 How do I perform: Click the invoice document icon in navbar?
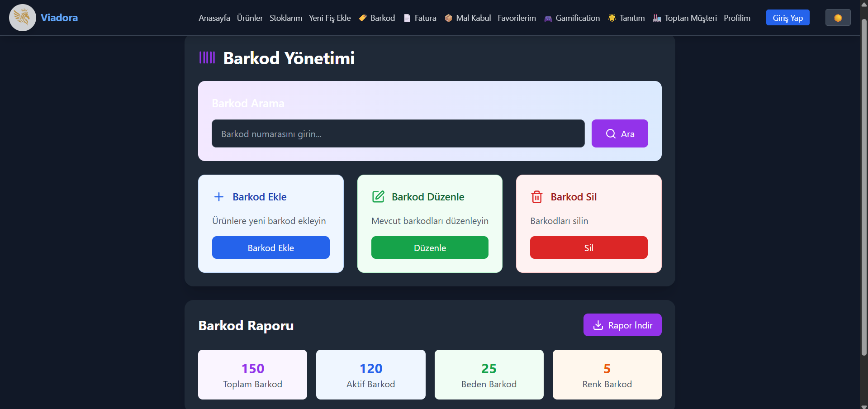407,18
